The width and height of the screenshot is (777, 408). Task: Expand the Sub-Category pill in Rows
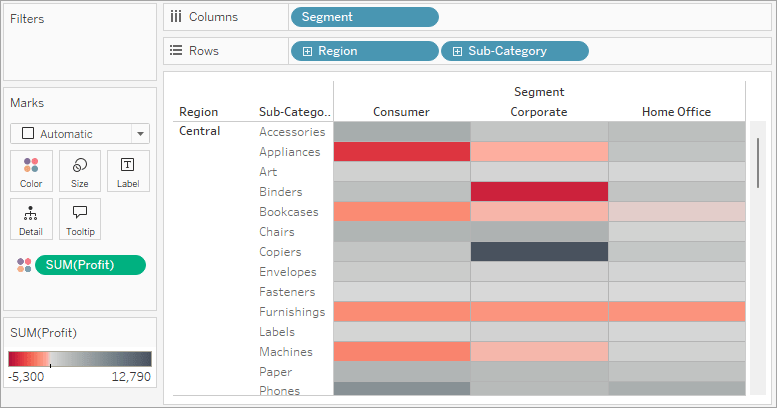457,51
